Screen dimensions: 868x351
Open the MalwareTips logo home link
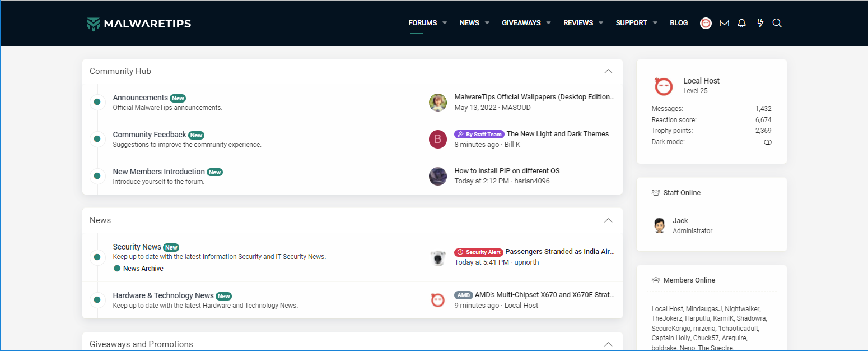(139, 23)
